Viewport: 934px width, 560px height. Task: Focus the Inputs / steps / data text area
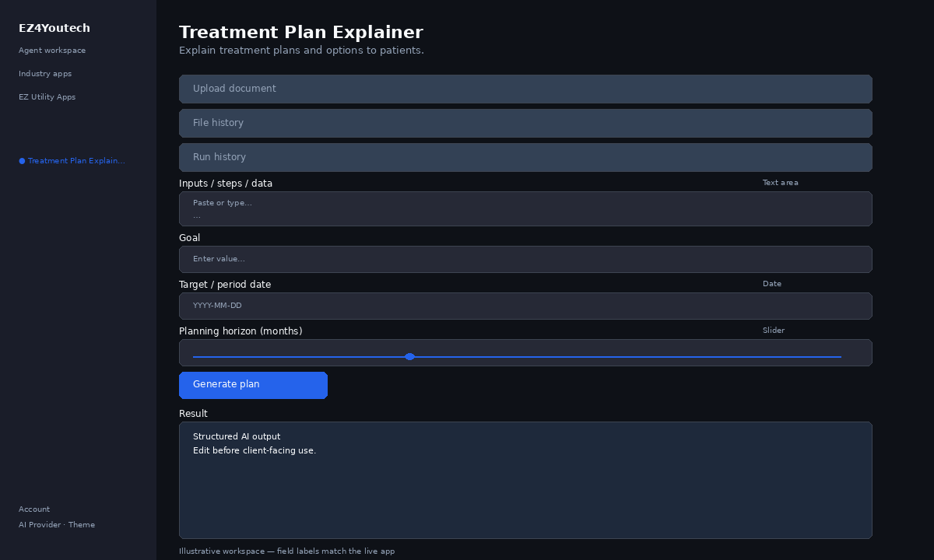pyautogui.click(x=525, y=208)
